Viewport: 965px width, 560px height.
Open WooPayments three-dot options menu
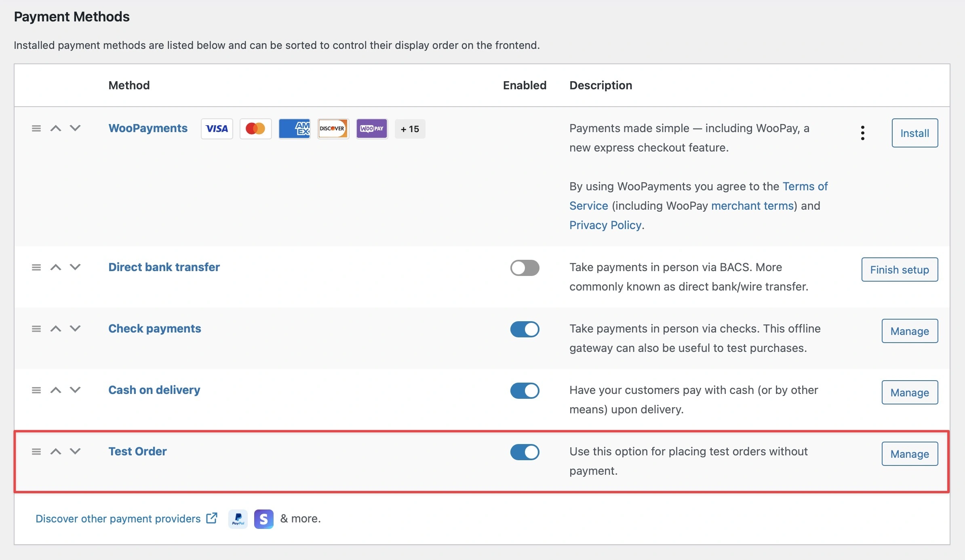[x=863, y=133]
